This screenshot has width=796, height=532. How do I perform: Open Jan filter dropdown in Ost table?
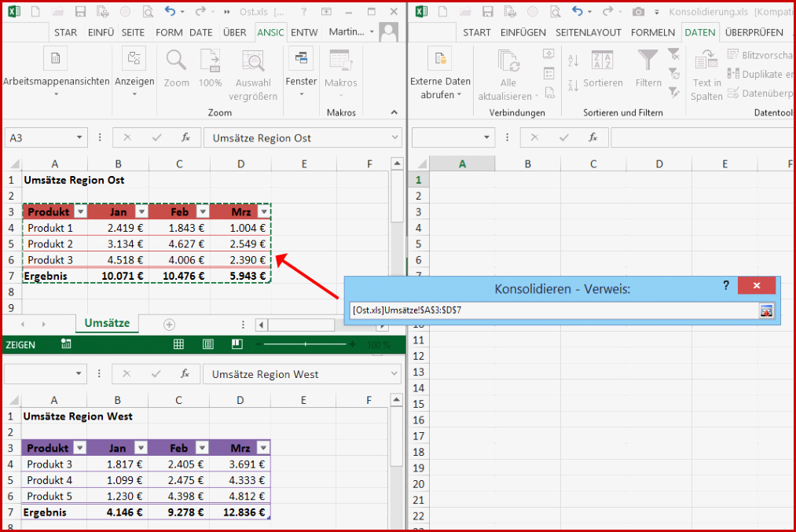coord(141,211)
